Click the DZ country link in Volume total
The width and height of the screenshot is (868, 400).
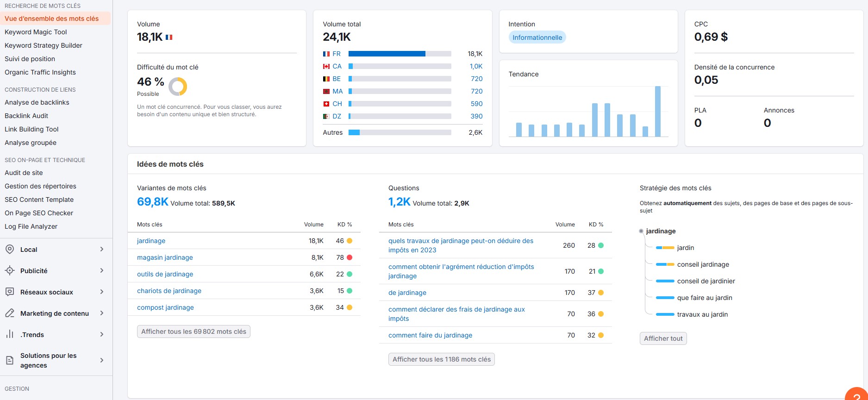click(337, 116)
